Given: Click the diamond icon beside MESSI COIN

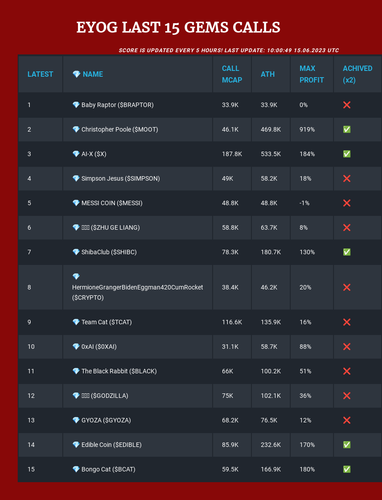Looking at the screenshot, I should coord(76,203).
